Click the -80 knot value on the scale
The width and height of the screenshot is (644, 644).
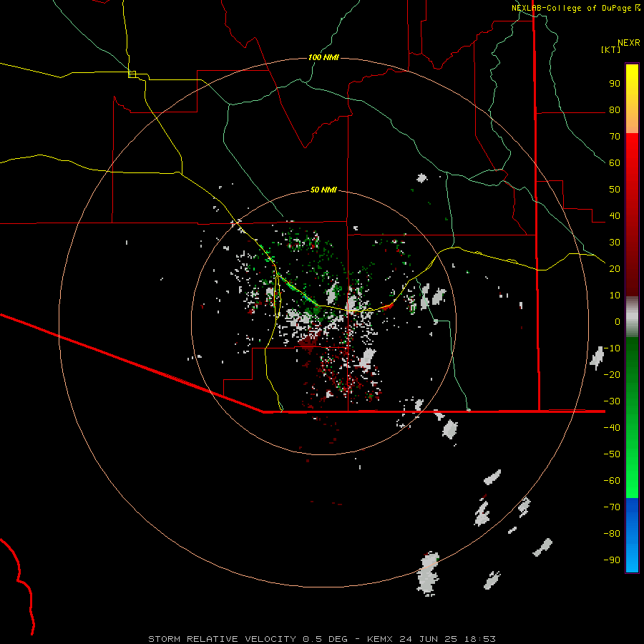[612, 534]
